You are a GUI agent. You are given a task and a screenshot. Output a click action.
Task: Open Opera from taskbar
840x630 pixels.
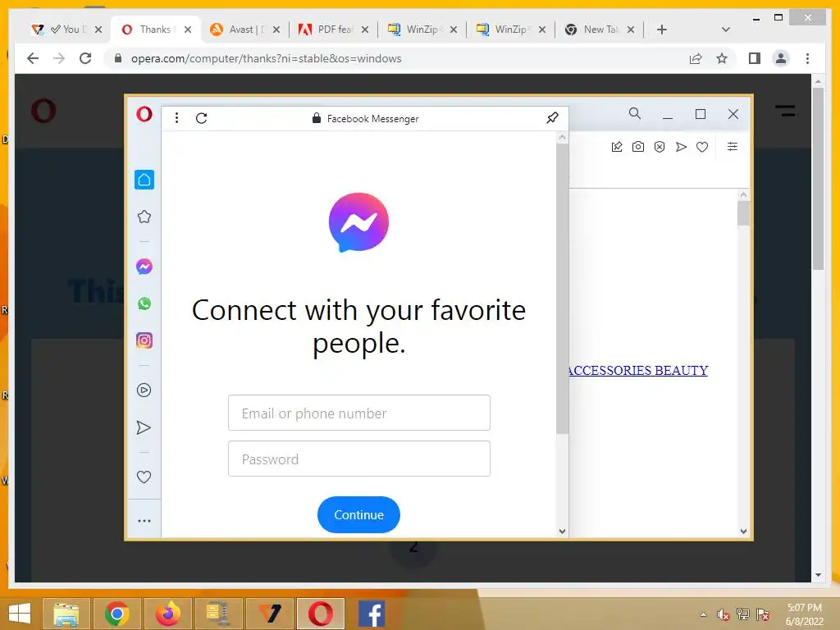(321, 614)
